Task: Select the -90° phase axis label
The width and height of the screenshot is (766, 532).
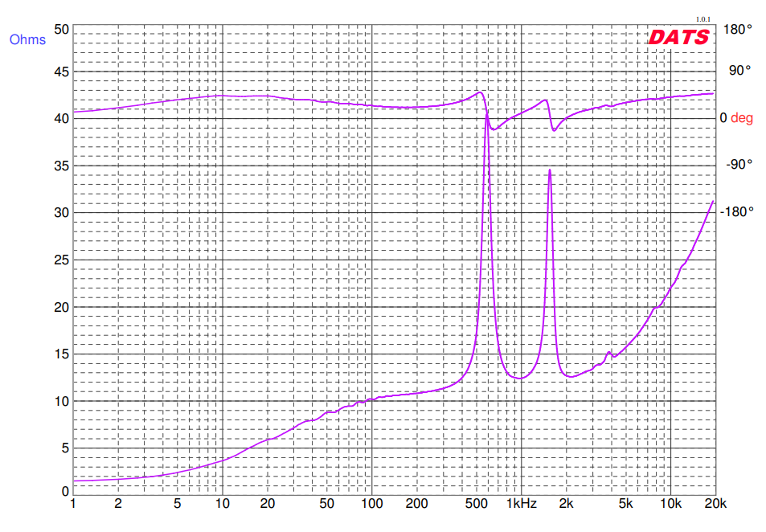Action: point(739,165)
